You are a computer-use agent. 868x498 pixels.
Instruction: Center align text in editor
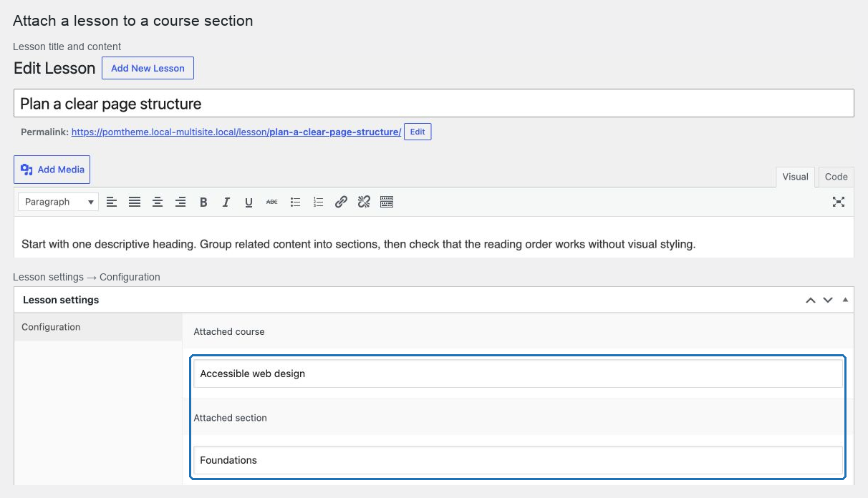coord(158,202)
